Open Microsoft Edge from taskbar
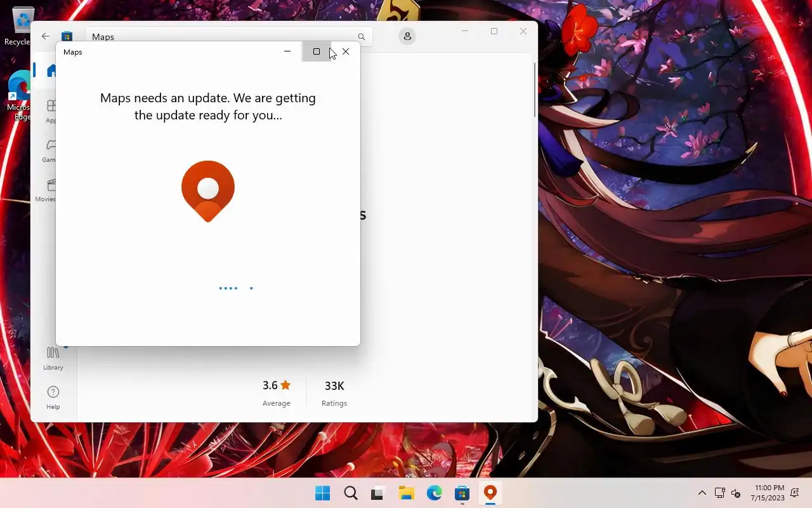Image resolution: width=812 pixels, height=508 pixels. click(x=434, y=493)
